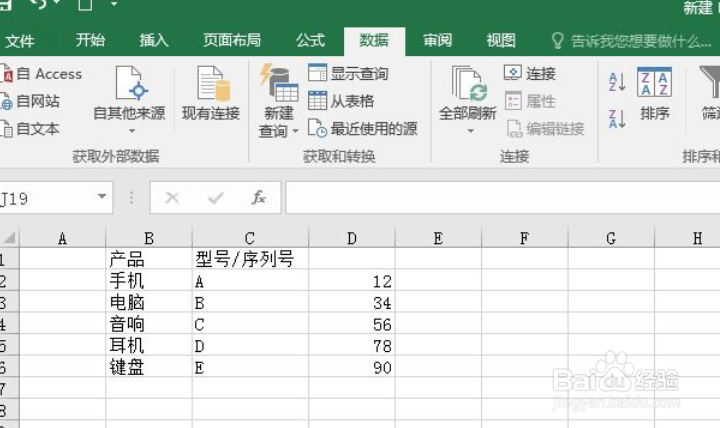
Task: Click cell containing 型号/序列号
Action: click(x=250, y=259)
